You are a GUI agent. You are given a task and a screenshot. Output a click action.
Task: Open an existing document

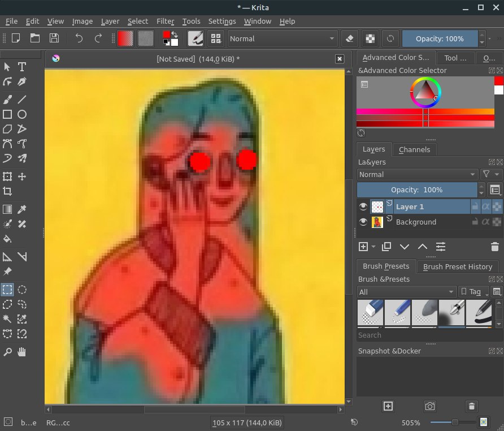tap(35, 38)
